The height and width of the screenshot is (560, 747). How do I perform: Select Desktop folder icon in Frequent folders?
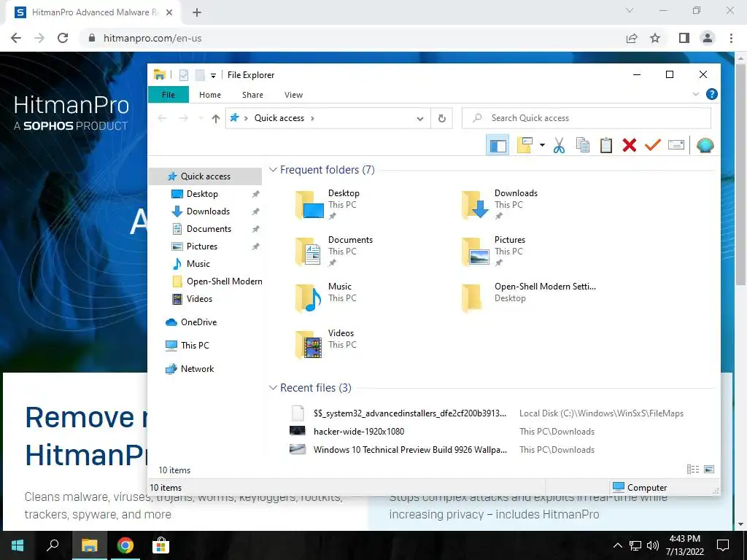point(309,204)
